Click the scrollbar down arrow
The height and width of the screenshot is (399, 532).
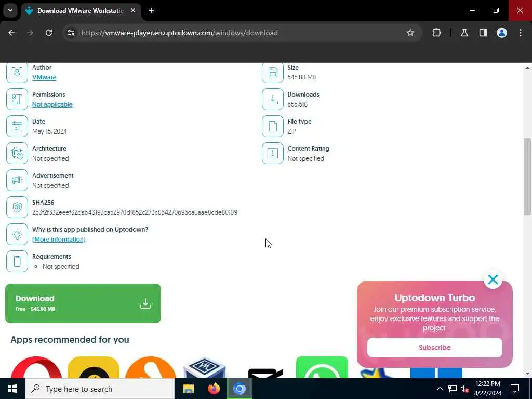tap(527, 374)
